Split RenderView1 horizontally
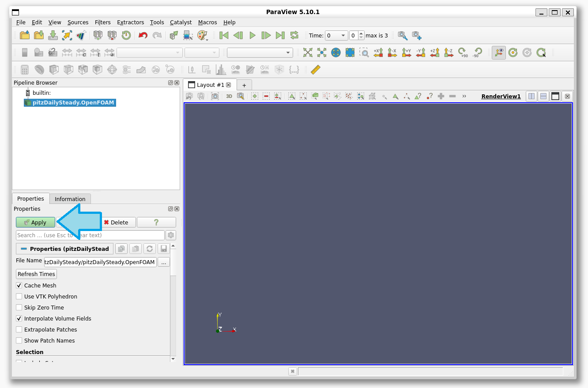This screenshot has height=388, width=588. coord(531,96)
